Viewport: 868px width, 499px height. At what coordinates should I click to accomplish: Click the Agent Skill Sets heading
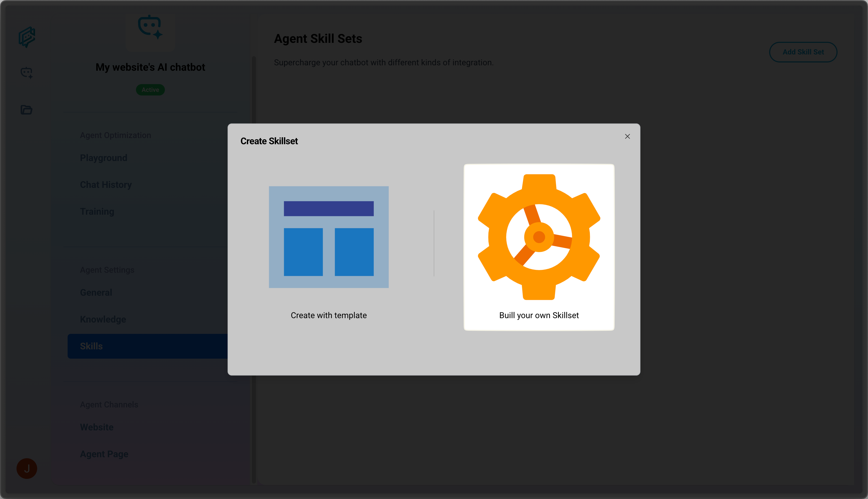318,39
